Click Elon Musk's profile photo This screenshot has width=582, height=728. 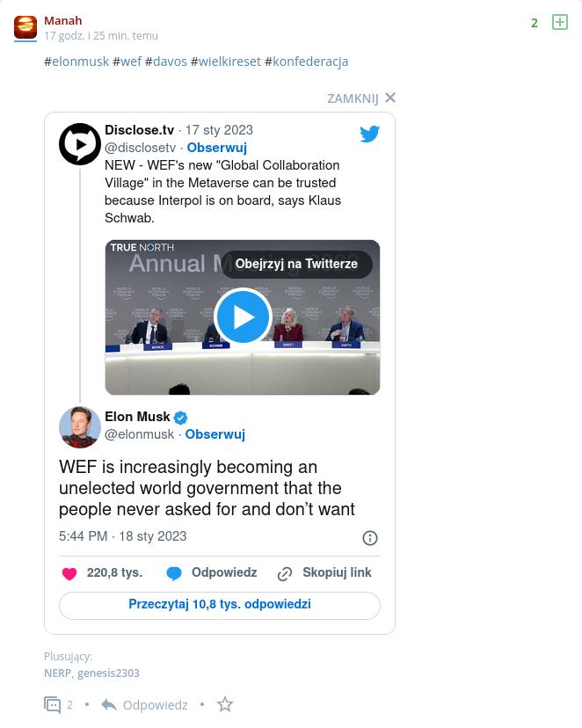coord(79,427)
